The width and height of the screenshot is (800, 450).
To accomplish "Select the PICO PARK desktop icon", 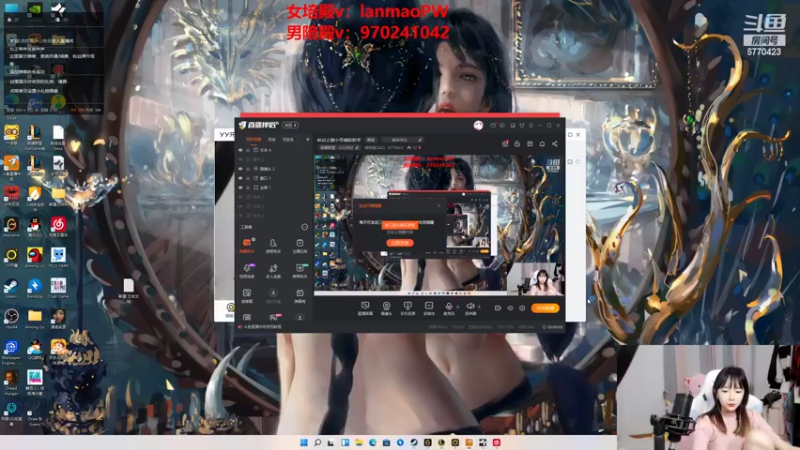I will click(58, 256).
